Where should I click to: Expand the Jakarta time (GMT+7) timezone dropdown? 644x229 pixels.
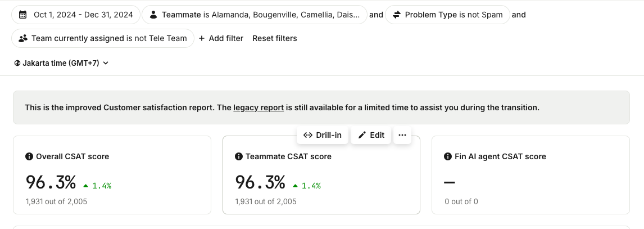61,63
